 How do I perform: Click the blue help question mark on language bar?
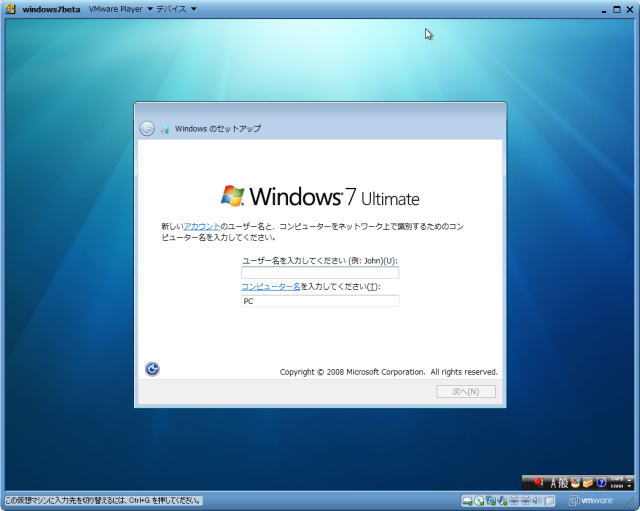(x=601, y=483)
